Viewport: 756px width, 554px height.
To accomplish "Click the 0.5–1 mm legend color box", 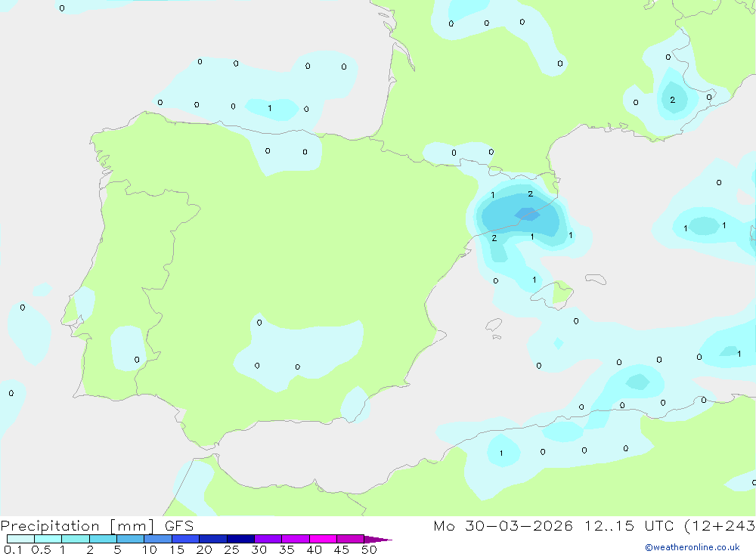I will pos(48,539).
